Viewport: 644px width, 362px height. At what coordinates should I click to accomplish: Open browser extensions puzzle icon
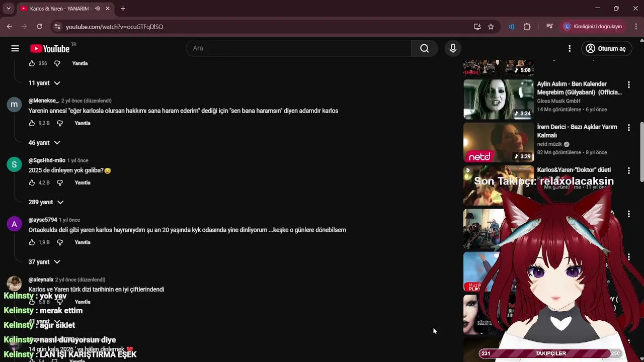[527, 27]
